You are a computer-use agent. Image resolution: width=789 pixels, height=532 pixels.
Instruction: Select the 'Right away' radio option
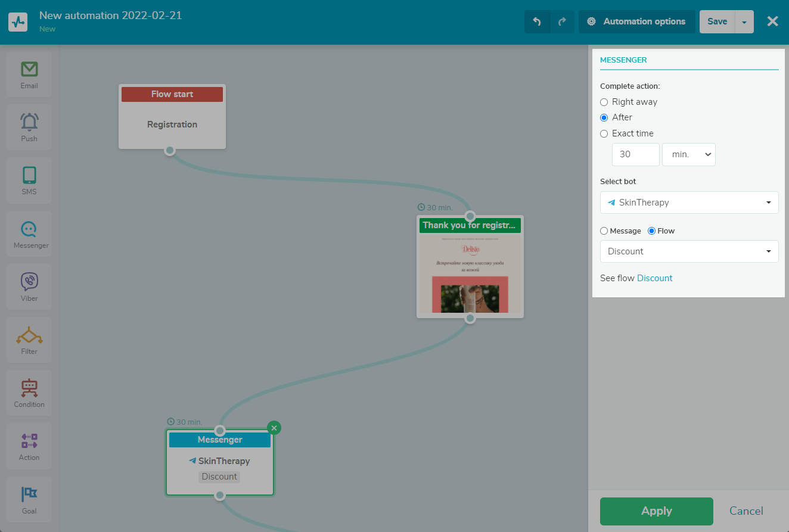pos(604,102)
